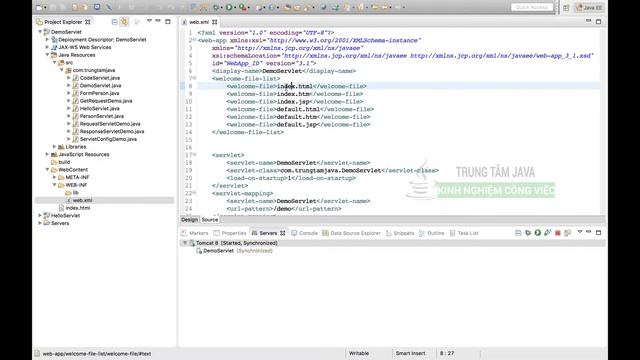This screenshot has width=640, height=360.
Task: Click the Debug bug icon in toolbar
Action: coord(216,7)
